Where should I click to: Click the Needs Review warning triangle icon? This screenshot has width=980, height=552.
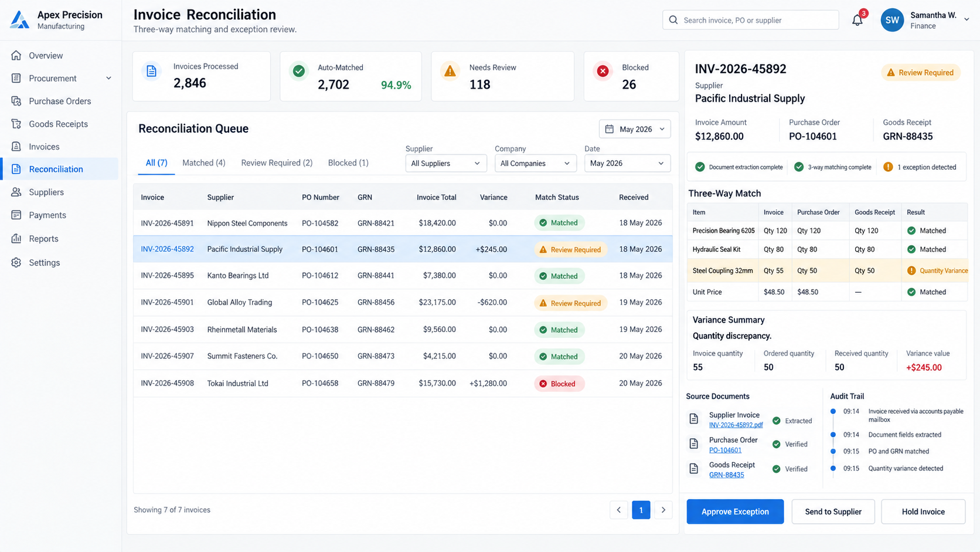[x=450, y=71]
